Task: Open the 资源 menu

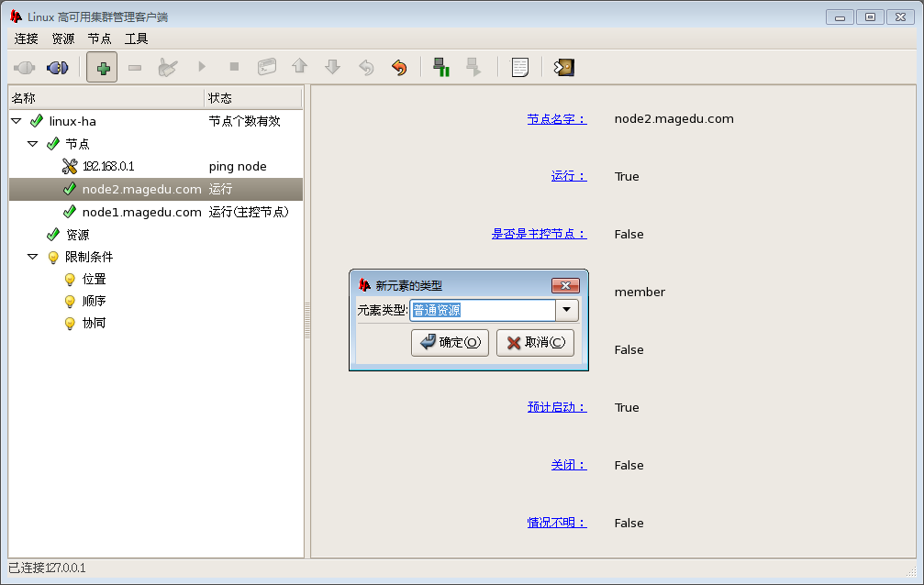Action: pyautogui.click(x=63, y=39)
